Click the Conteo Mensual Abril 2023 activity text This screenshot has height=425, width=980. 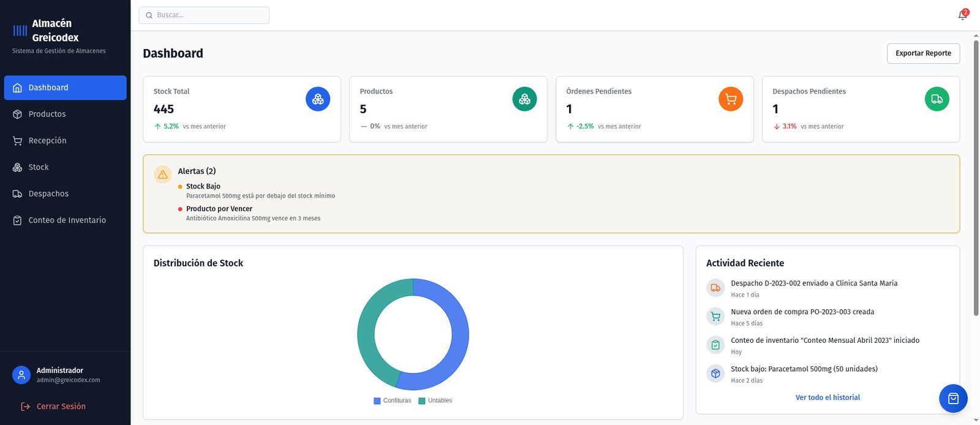[825, 340]
